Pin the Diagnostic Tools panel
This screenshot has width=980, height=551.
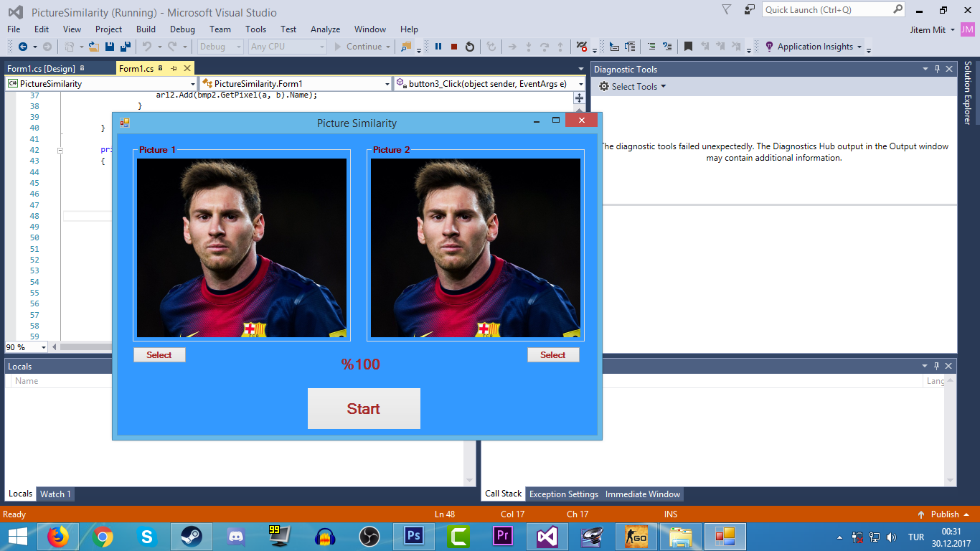(937, 70)
